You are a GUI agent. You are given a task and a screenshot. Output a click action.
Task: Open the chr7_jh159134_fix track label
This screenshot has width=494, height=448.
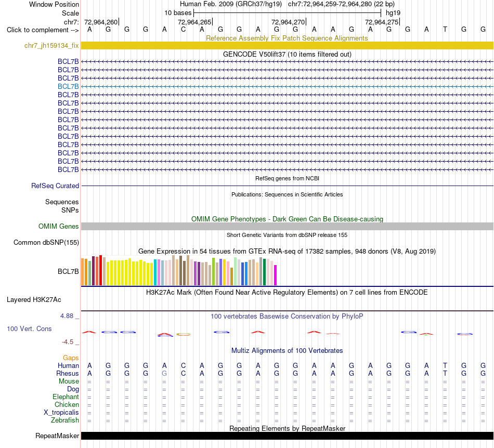(x=51, y=45)
